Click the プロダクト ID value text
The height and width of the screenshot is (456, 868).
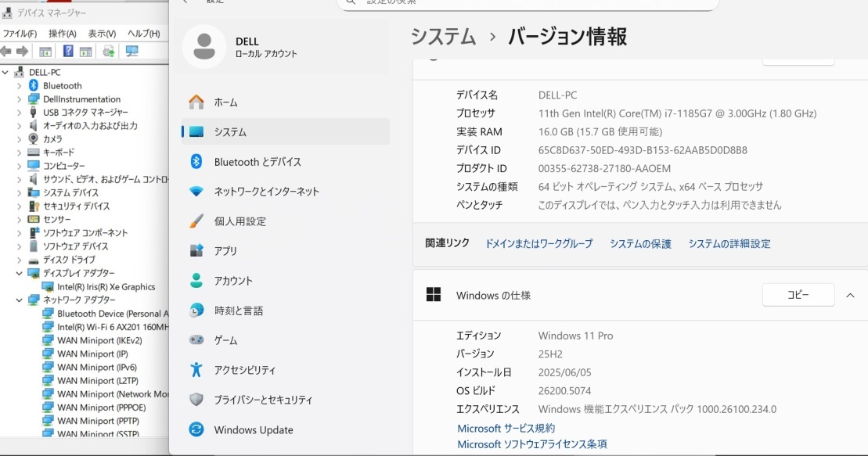(x=604, y=168)
